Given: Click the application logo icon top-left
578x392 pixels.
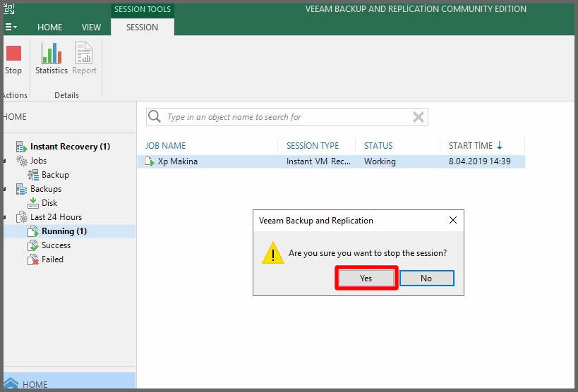Looking at the screenshot, I should tap(9, 10).
